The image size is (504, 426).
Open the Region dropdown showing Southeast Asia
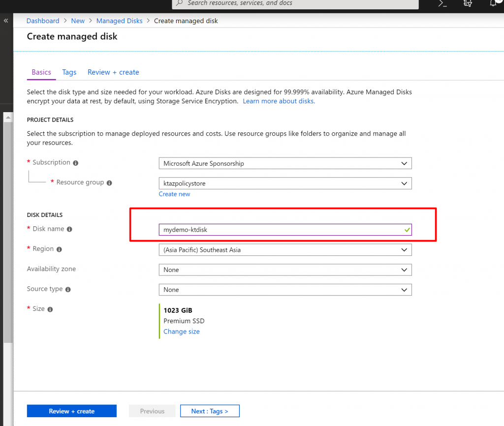(x=285, y=250)
